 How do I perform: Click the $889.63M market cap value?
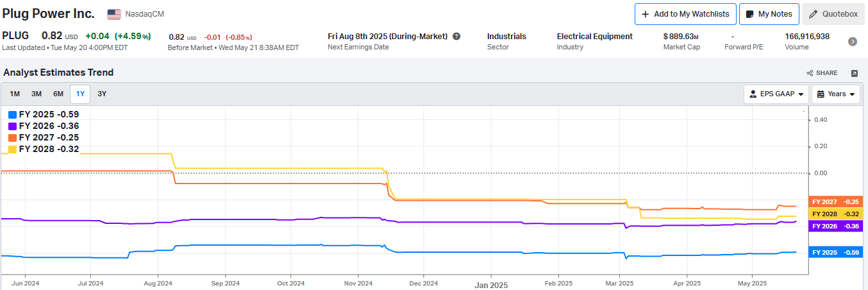[x=681, y=37]
